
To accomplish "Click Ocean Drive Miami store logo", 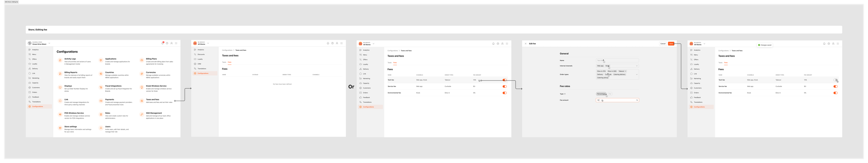I will [x=30, y=43].
